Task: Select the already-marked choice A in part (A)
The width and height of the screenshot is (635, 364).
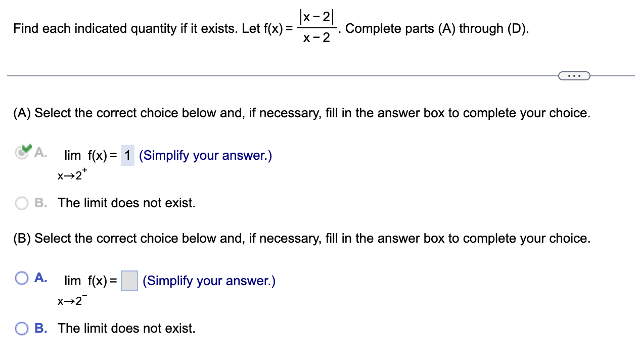Action: pyautogui.click(x=21, y=153)
